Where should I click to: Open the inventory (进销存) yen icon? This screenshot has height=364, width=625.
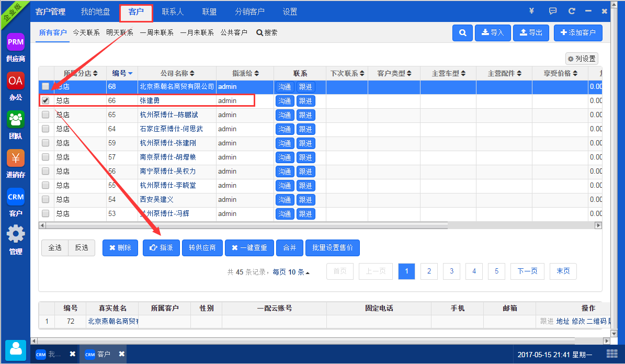[15, 158]
